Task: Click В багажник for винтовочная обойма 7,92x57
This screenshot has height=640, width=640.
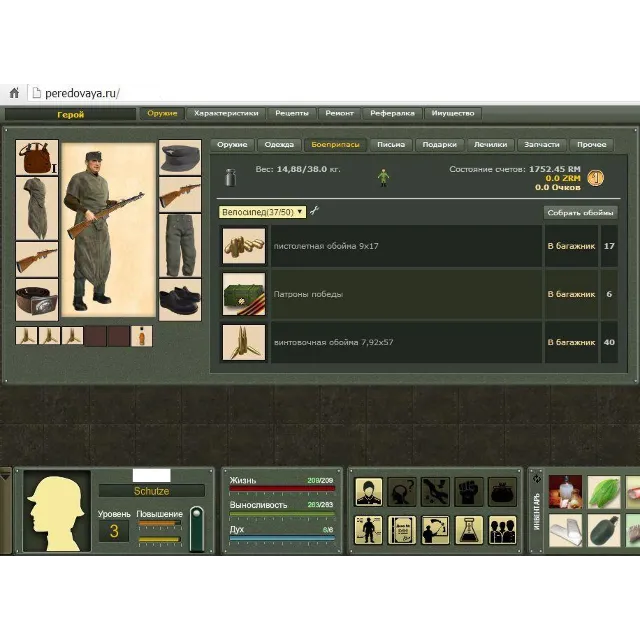Action: click(x=571, y=342)
